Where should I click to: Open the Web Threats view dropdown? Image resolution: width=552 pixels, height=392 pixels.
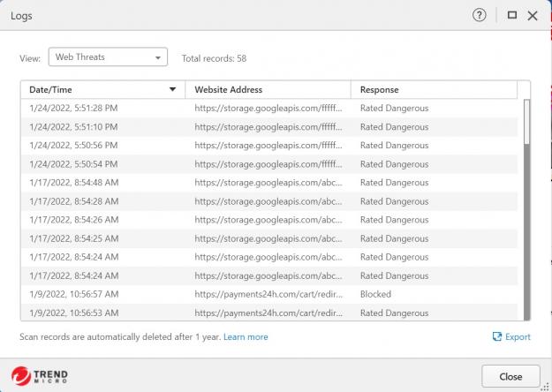pyautogui.click(x=108, y=57)
